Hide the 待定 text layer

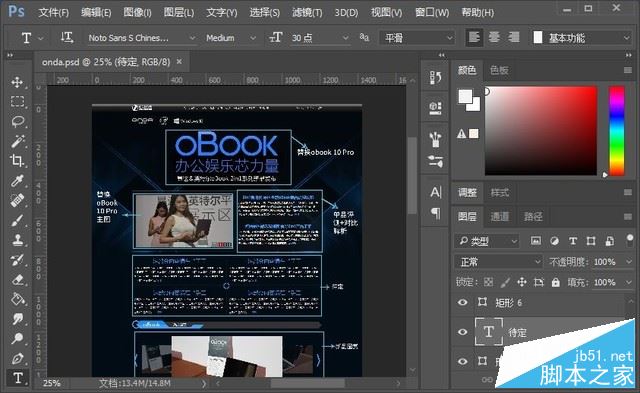pyautogui.click(x=462, y=332)
